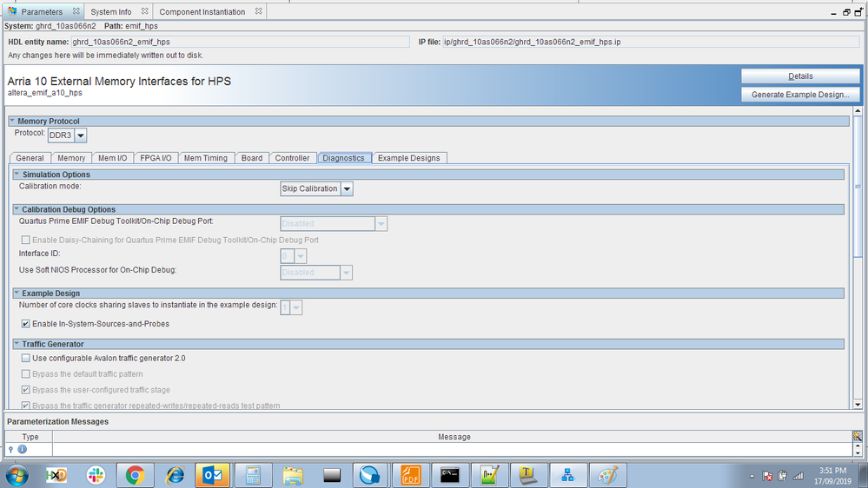Collapse the Simulation Options section
868x488 pixels.
point(17,174)
